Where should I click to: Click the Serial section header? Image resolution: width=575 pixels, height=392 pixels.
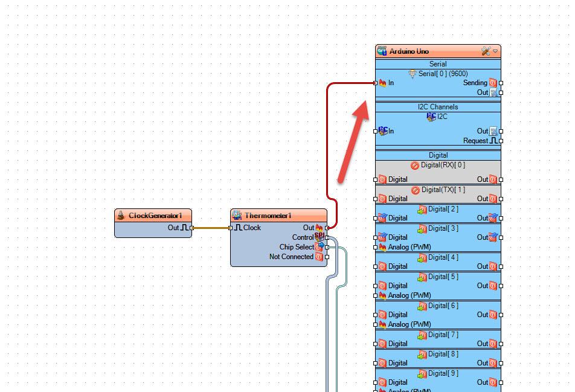tap(438, 64)
